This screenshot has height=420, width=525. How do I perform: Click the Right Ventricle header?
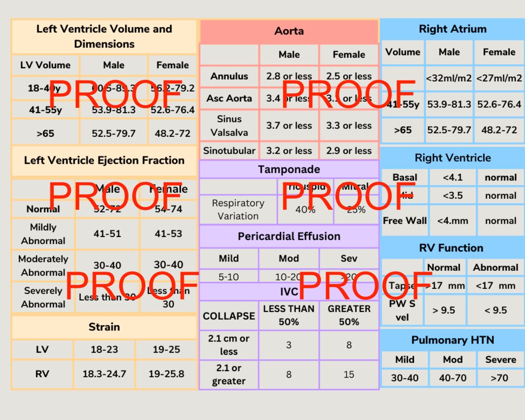coord(452,158)
